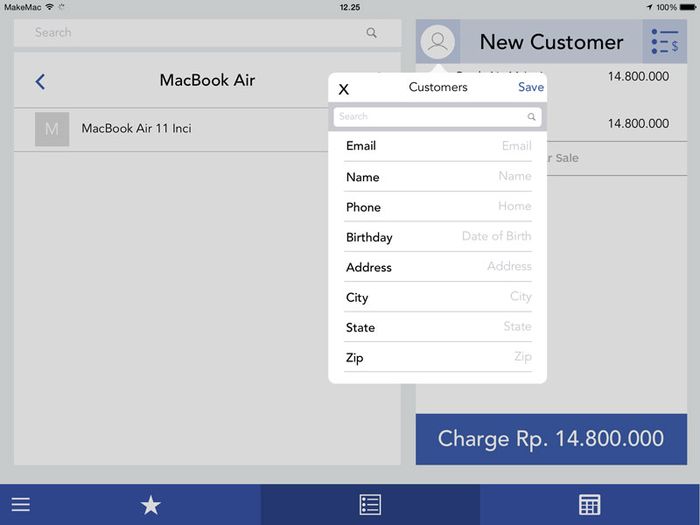
Task: Tap the 12.25 clock in status bar
Action: click(350, 7)
